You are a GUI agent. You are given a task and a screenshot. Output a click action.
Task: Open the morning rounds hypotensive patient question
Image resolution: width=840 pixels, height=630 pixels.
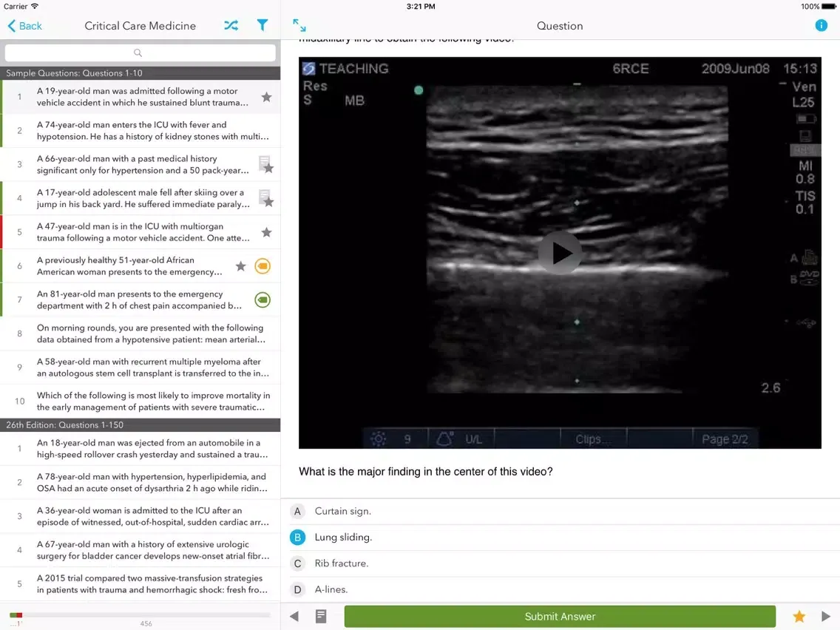(140, 333)
